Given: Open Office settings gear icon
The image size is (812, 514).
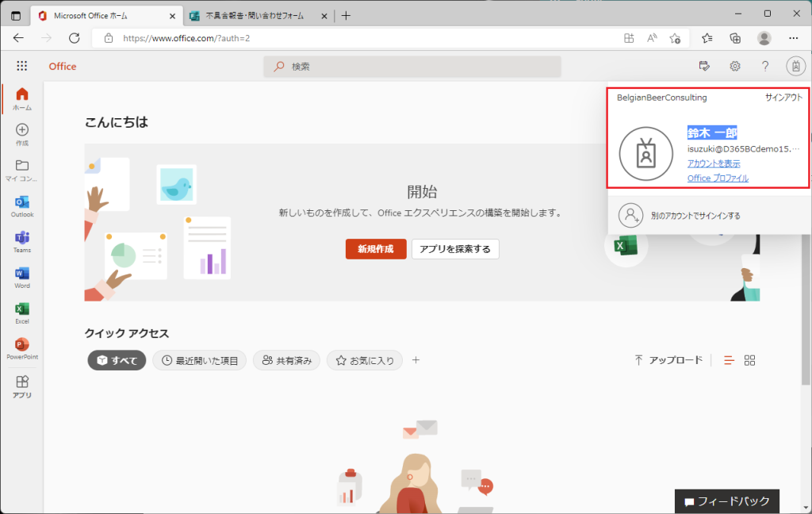Looking at the screenshot, I should (735, 67).
